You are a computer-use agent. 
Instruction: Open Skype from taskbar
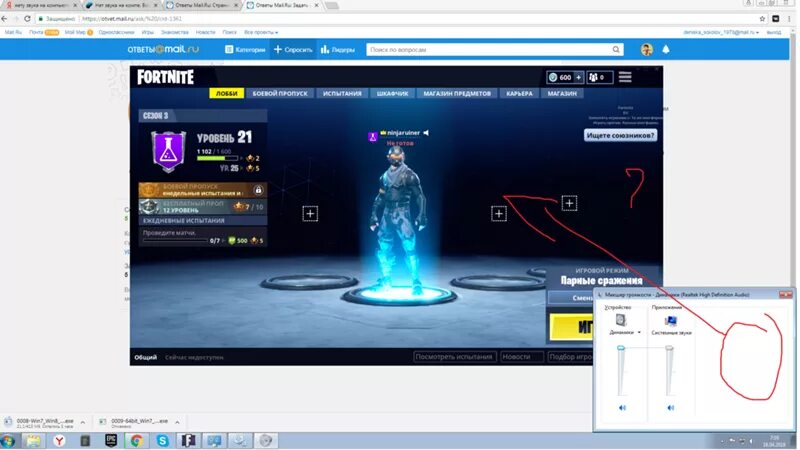click(163, 440)
